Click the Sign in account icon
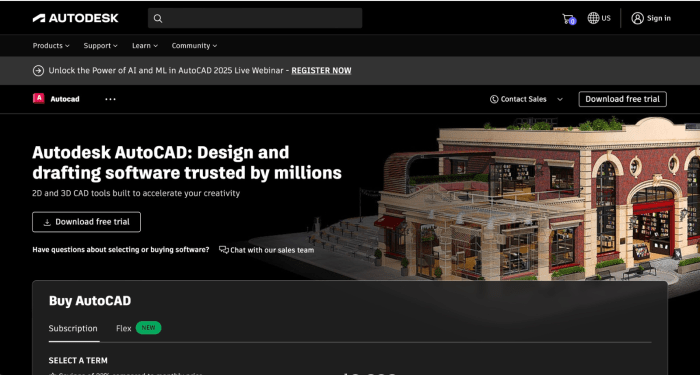The height and width of the screenshot is (375, 700). [x=637, y=18]
